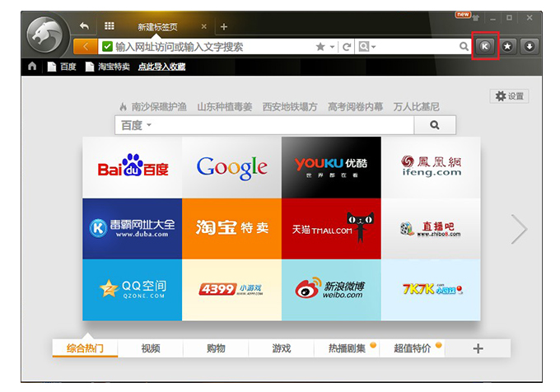Image resolution: width=560 pixels, height=392 pixels.
Task: Click 点此导入收藏 import bookmarks link
Action: click(161, 67)
